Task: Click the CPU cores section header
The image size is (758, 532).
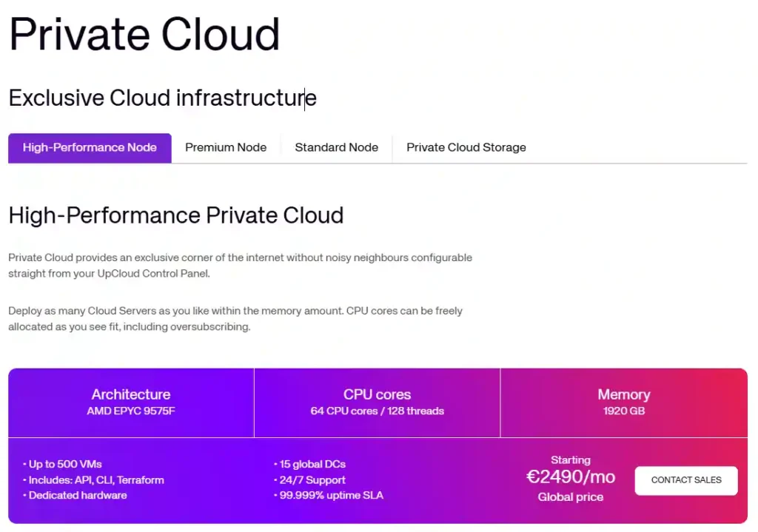Action: click(377, 394)
